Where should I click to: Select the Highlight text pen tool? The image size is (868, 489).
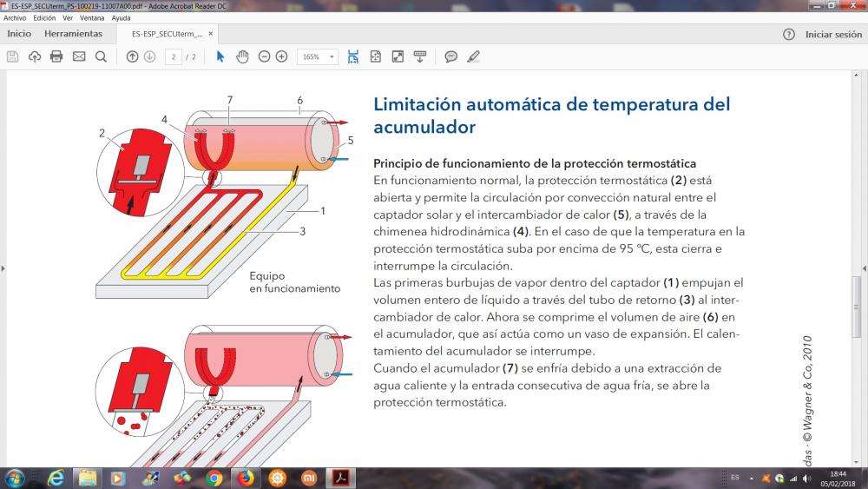pyautogui.click(x=473, y=56)
